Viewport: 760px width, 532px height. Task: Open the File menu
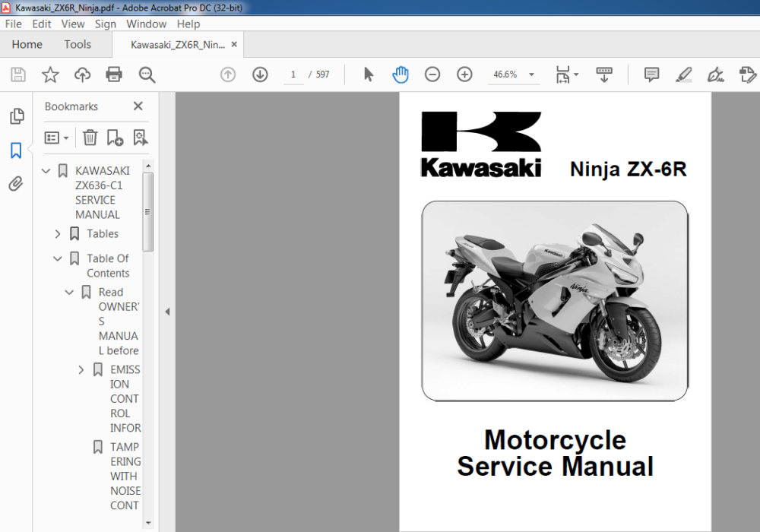point(13,24)
